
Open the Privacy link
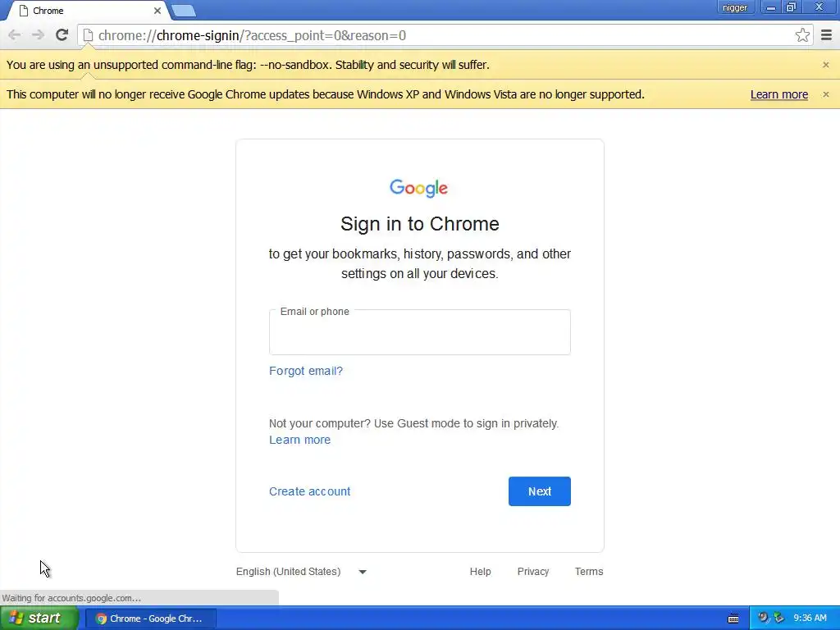click(533, 572)
